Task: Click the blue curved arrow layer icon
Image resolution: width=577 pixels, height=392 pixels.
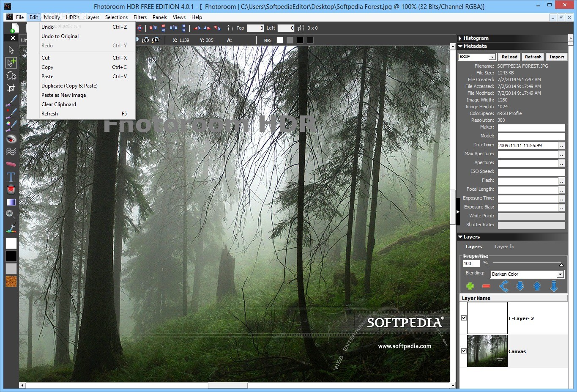Action: (503, 286)
